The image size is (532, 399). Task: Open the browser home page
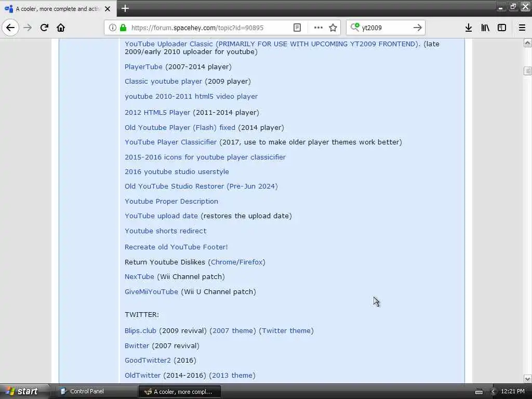click(61, 28)
